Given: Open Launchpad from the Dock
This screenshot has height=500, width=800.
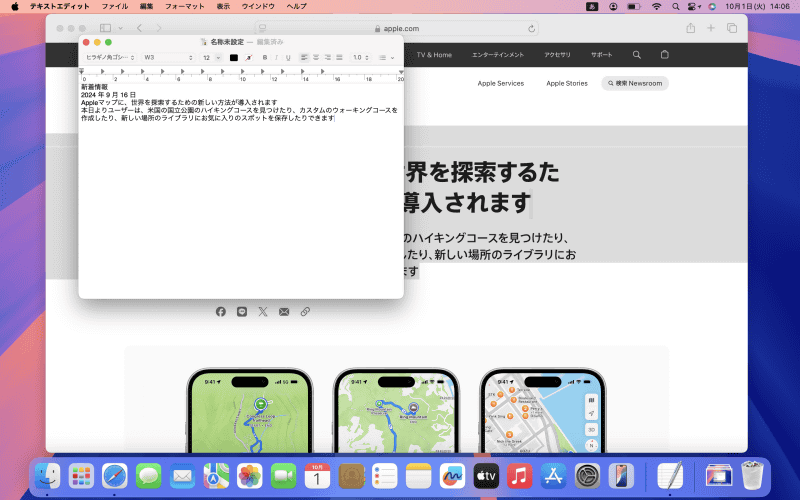Looking at the screenshot, I should (x=81, y=476).
